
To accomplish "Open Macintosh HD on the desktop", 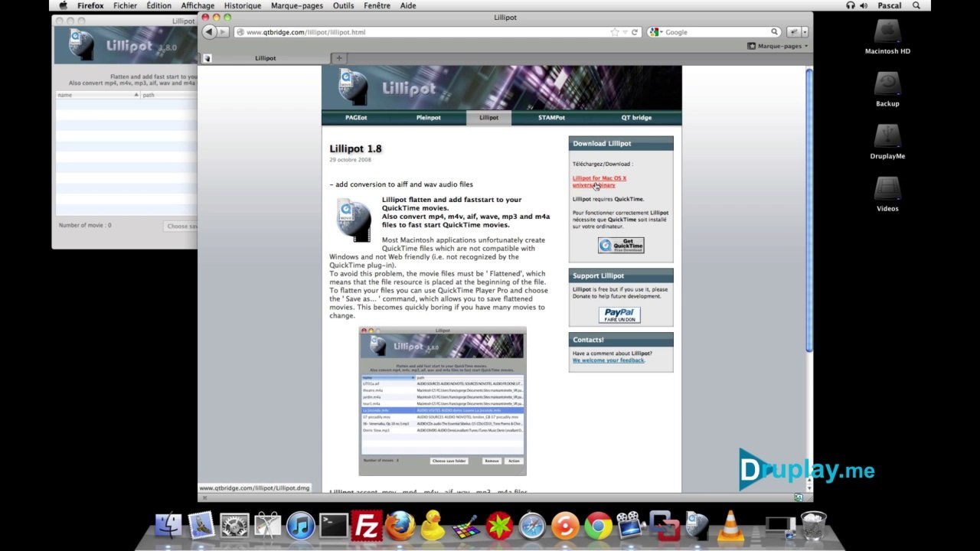I will 887,37.
